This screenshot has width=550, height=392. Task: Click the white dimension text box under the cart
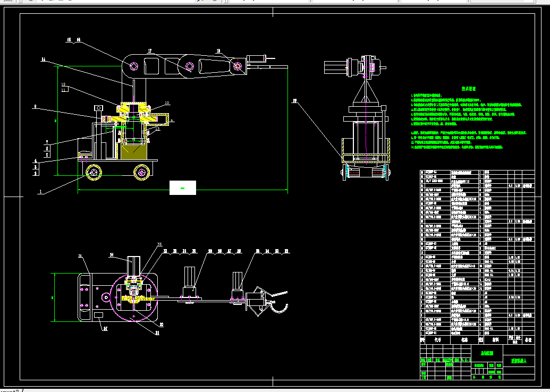183,188
